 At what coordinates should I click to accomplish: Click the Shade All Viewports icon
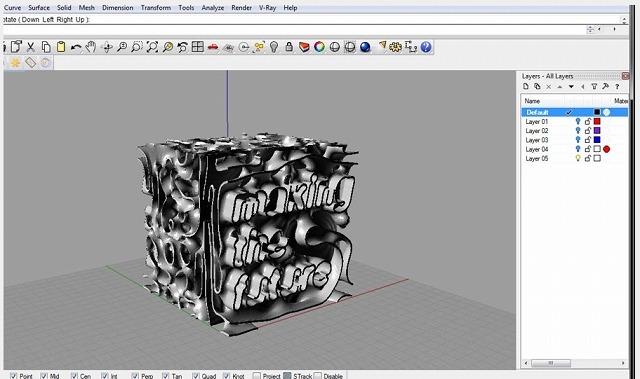[350, 47]
